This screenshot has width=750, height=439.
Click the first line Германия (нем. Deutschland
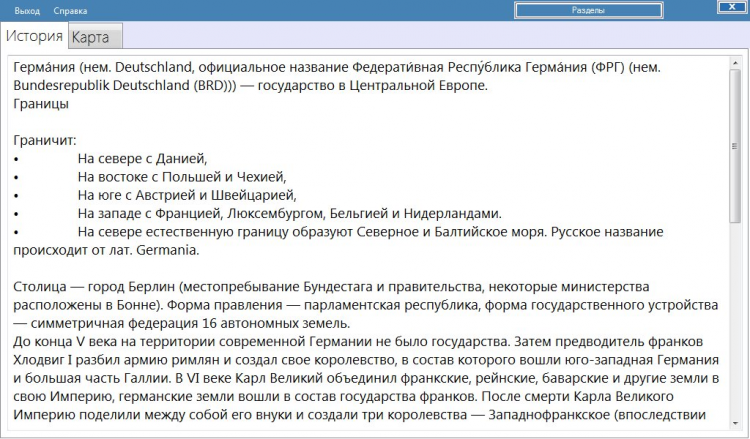click(337, 67)
